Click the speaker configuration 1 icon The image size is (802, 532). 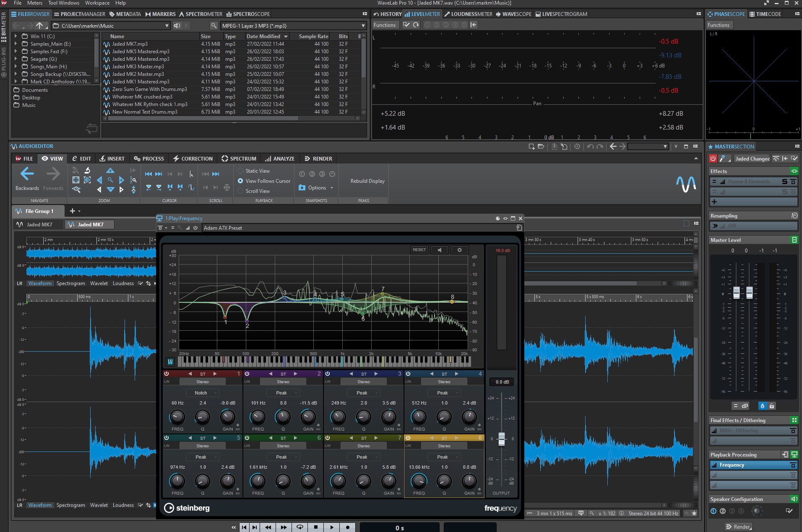(713, 511)
